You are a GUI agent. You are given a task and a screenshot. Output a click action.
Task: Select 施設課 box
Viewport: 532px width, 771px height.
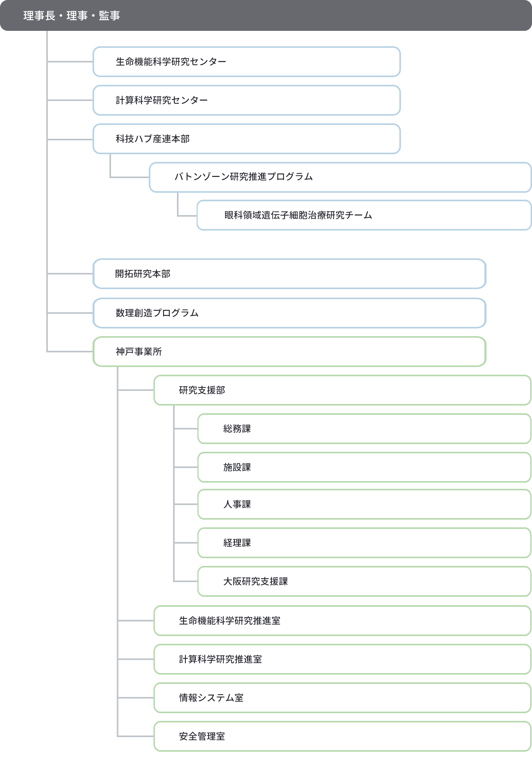click(365, 467)
